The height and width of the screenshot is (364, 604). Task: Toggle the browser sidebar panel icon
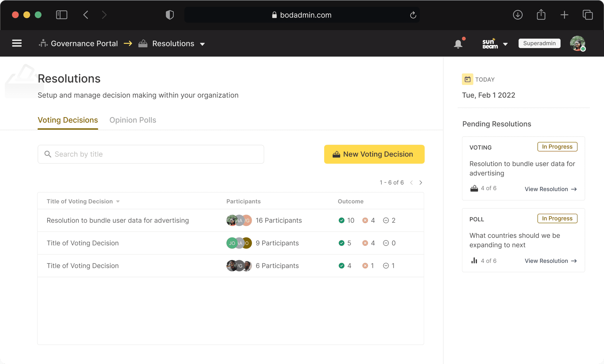tap(62, 15)
